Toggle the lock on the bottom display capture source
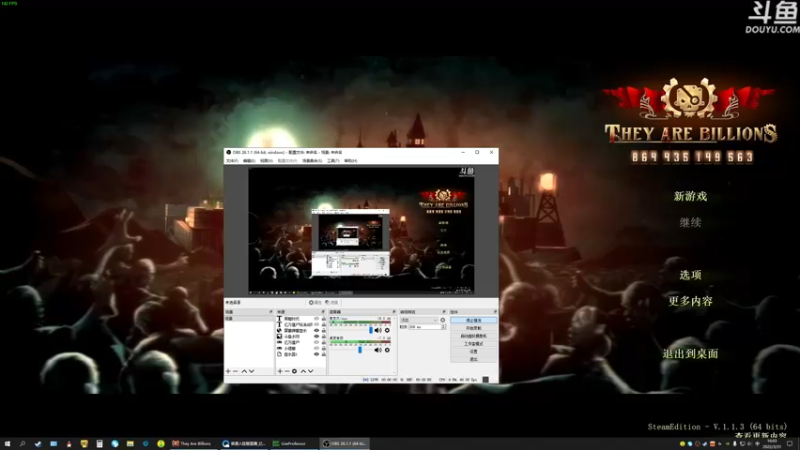 point(323,354)
